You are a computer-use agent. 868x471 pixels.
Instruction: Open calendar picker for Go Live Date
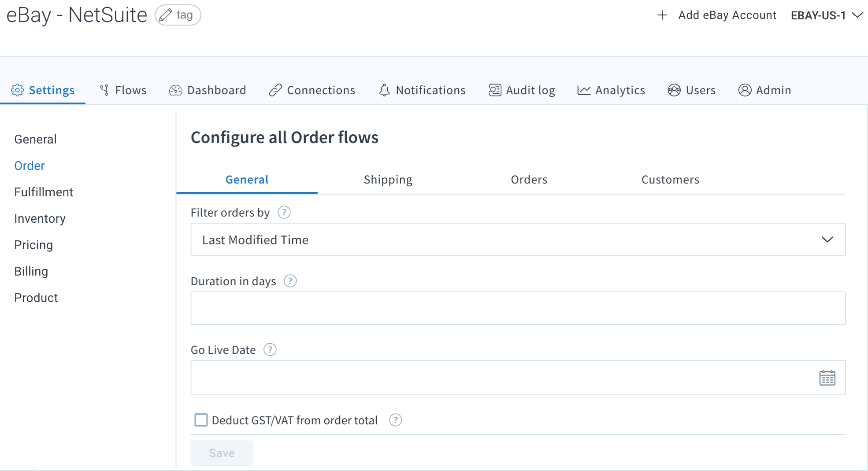click(x=827, y=378)
